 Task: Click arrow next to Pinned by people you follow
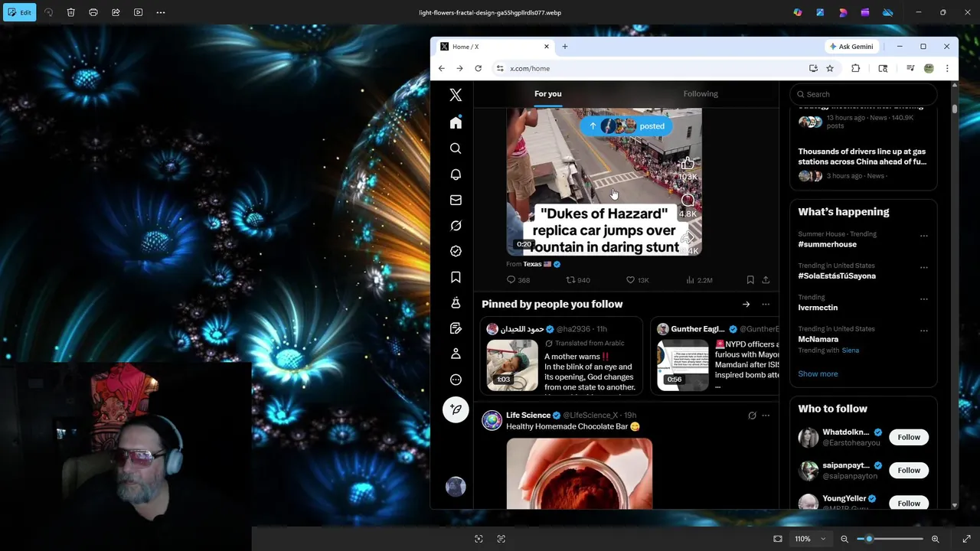pos(746,305)
